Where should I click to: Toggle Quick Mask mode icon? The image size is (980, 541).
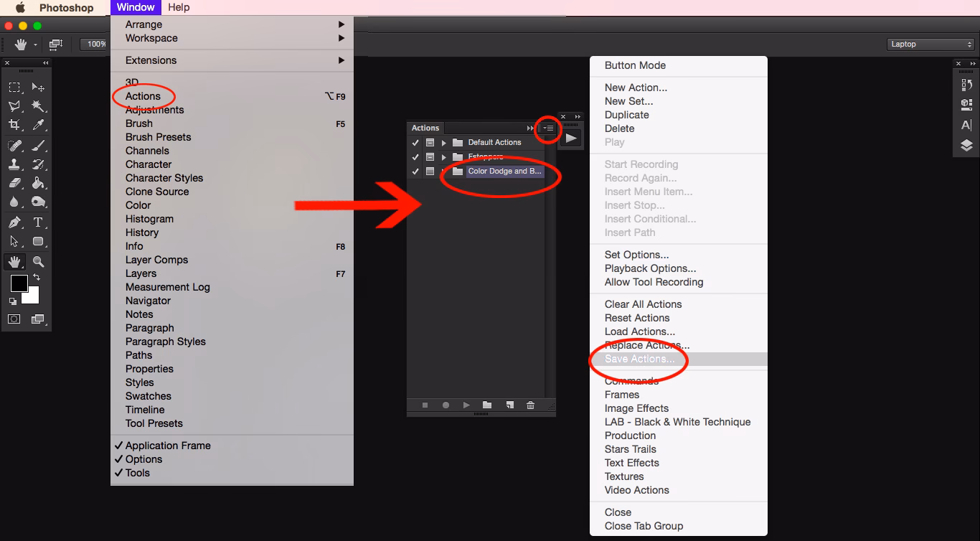tap(14, 319)
